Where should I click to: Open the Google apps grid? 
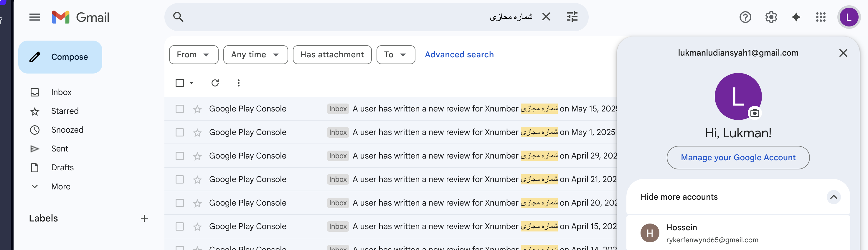pyautogui.click(x=821, y=17)
